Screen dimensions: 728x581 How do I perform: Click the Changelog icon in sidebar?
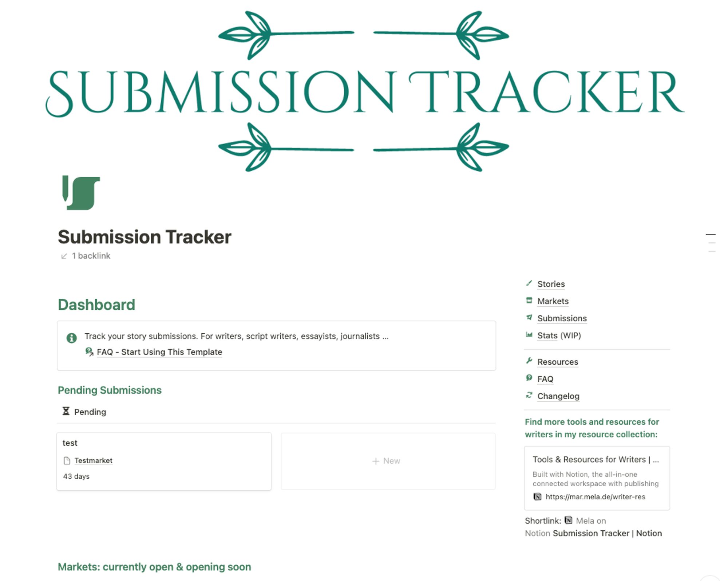[529, 396]
